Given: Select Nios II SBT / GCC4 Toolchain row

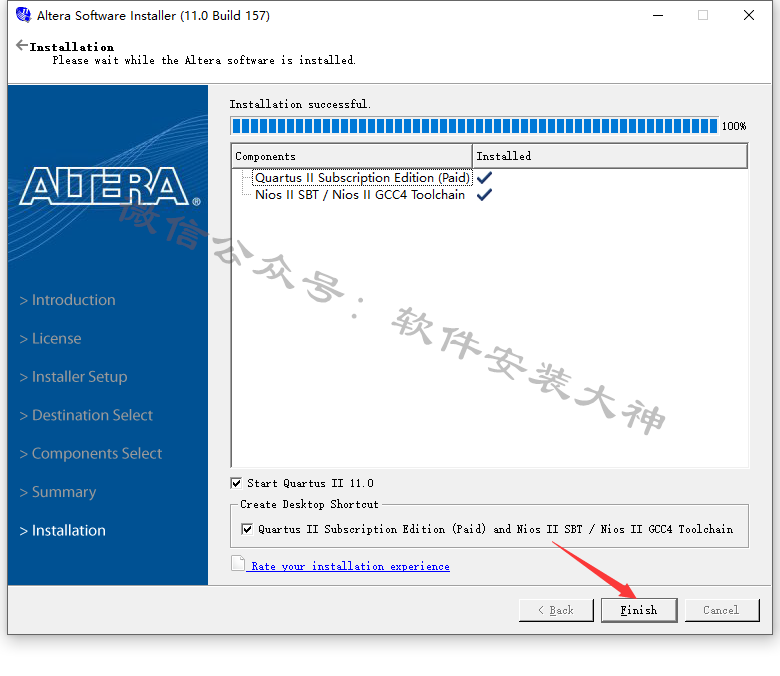Looking at the screenshot, I should pos(360,194).
